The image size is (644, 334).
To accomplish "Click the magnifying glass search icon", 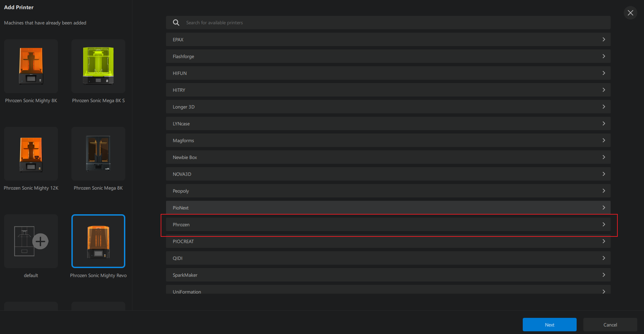I will click(x=176, y=23).
